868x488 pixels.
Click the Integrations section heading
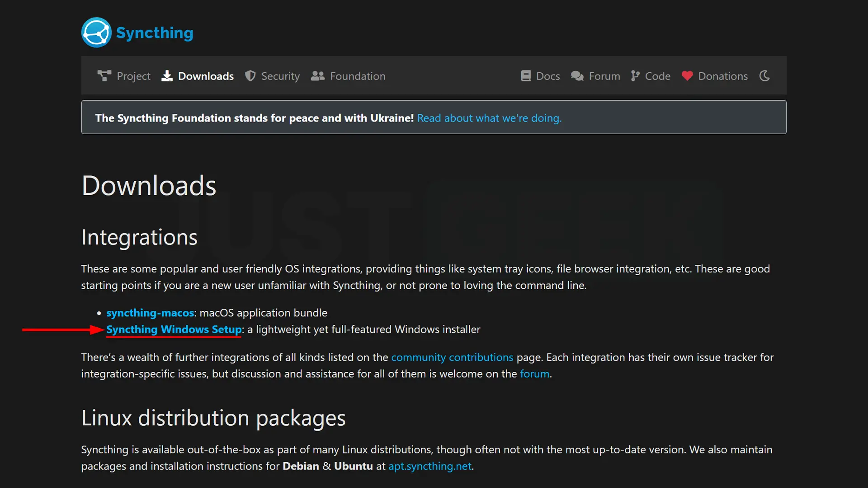[139, 237]
